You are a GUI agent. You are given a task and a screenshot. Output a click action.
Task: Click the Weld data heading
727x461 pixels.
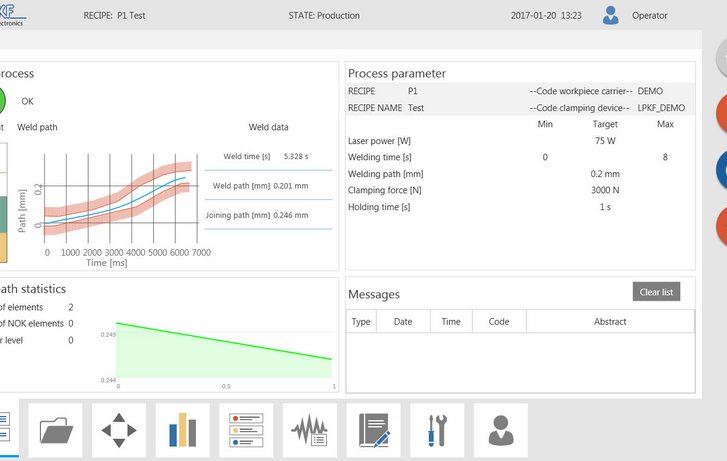268,127
